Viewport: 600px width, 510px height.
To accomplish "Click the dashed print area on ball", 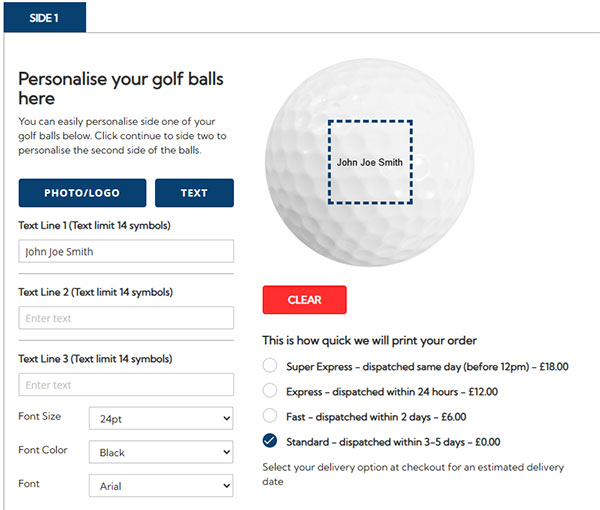I will [370, 130].
